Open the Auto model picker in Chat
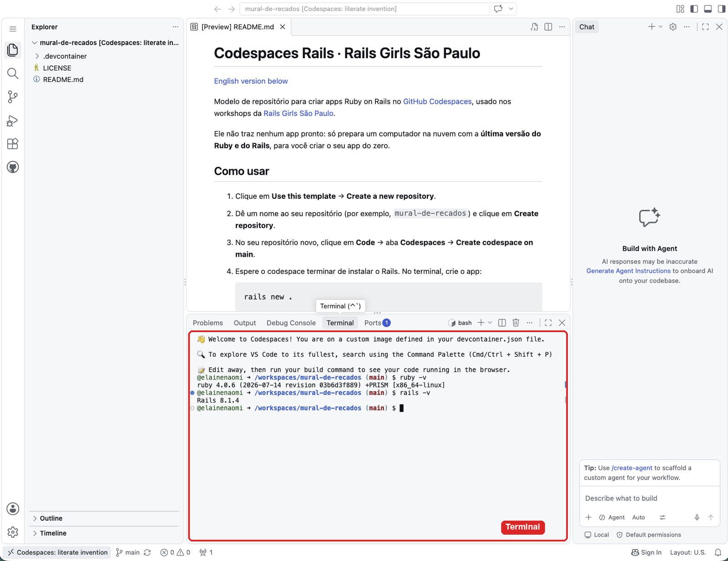Image resolution: width=728 pixels, height=561 pixels. (x=638, y=517)
